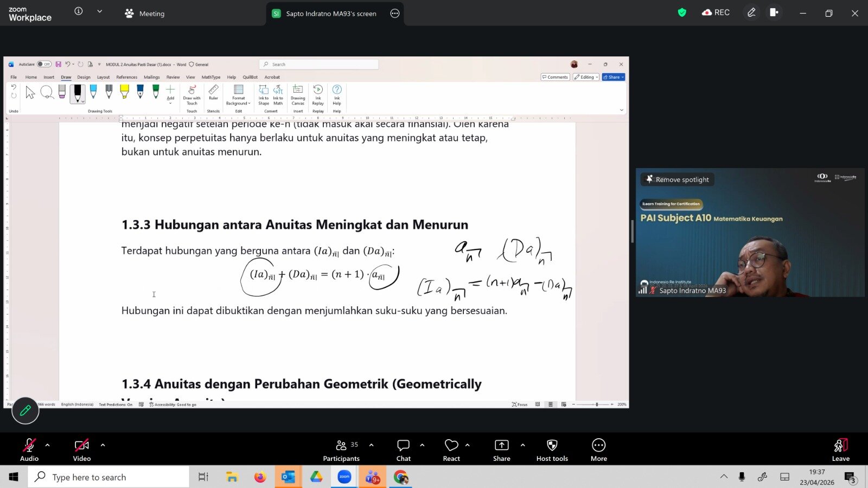This screenshot has height=488, width=868.
Task: Click Accessibility: Good to go status
Action: (x=173, y=404)
